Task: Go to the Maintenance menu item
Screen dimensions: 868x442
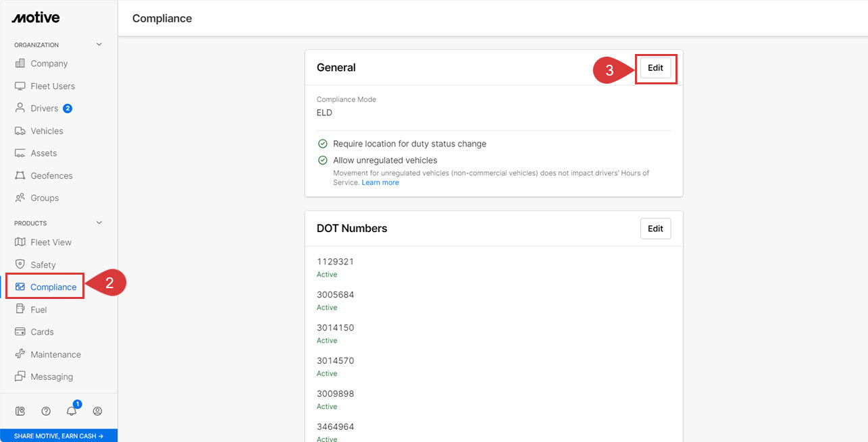Action: coord(55,354)
